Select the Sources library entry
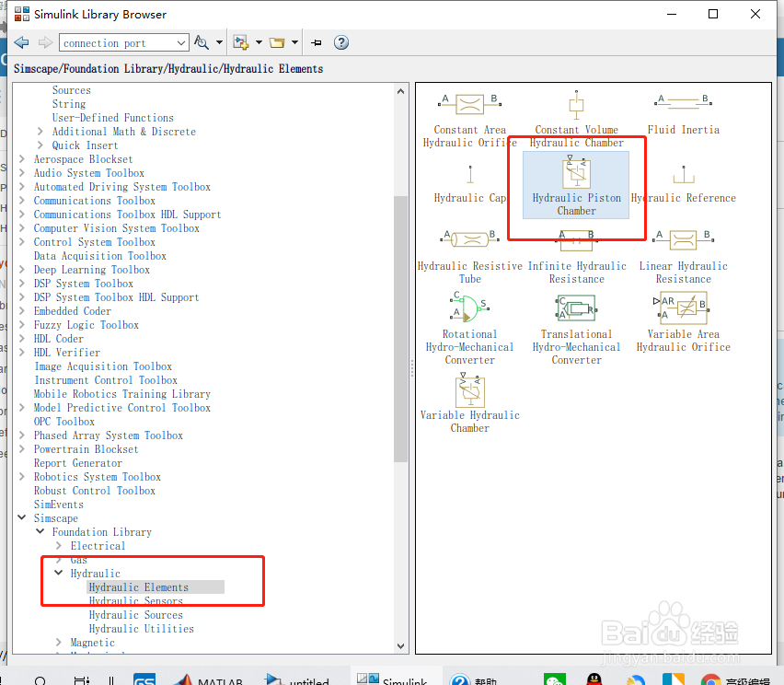 click(x=72, y=90)
